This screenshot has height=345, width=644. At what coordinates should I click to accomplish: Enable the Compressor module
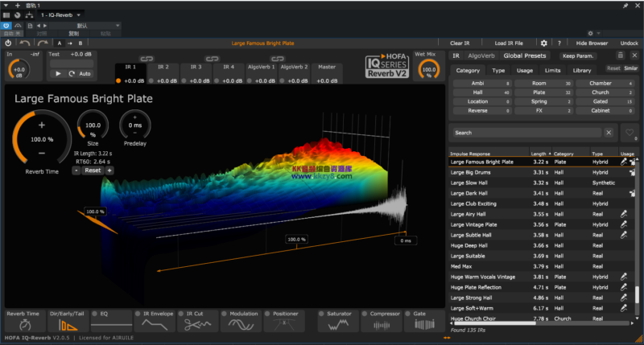coord(365,314)
